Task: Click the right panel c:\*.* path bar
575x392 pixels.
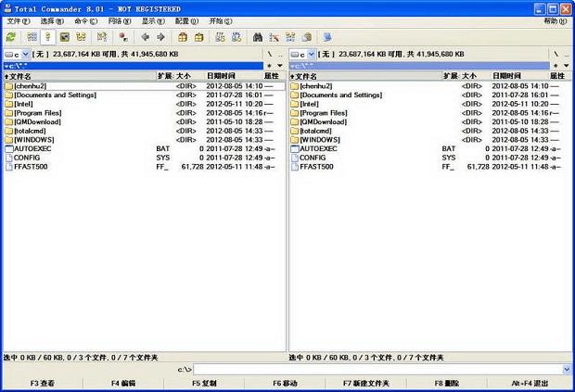Action: [x=419, y=66]
